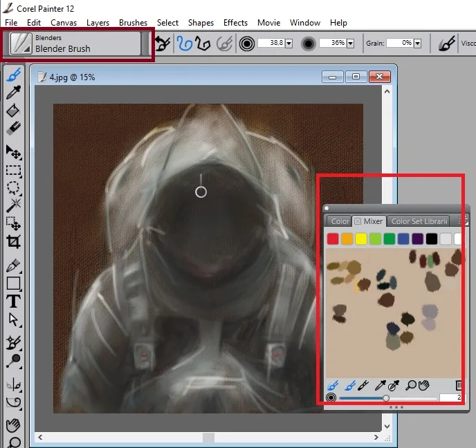The height and width of the screenshot is (448, 476).
Task: Pick the purple swatch in Mixer
Action: [417, 239]
